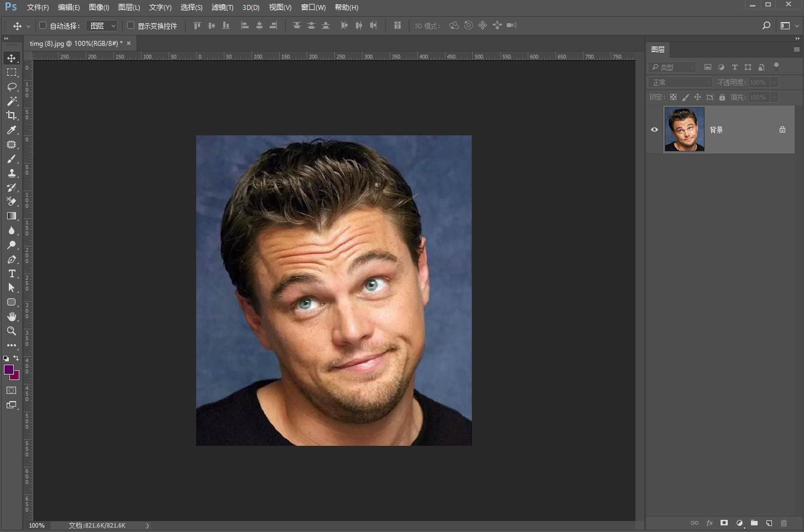This screenshot has width=804, height=532.
Task: Open the 滤镜(T) menu
Action: (222, 7)
